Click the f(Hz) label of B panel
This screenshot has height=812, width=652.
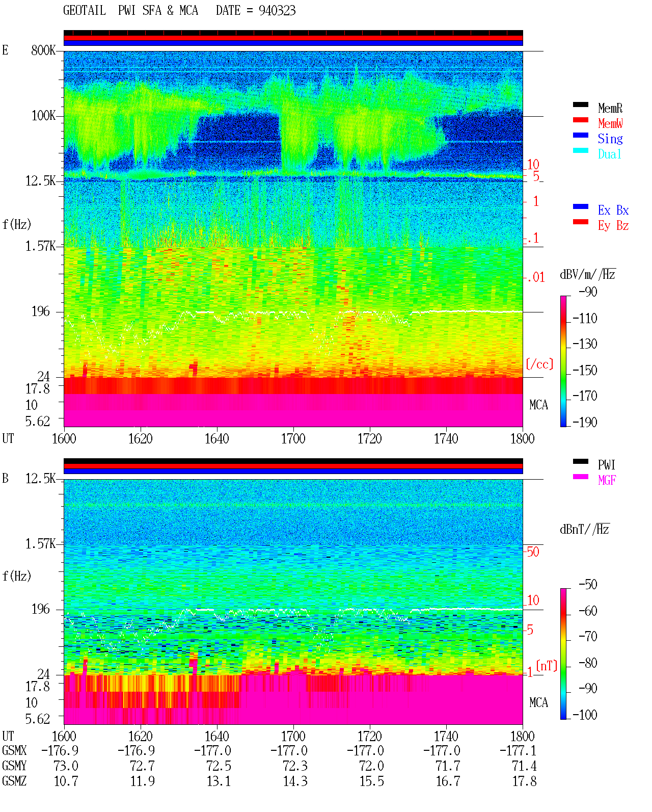(x=17, y=576)
